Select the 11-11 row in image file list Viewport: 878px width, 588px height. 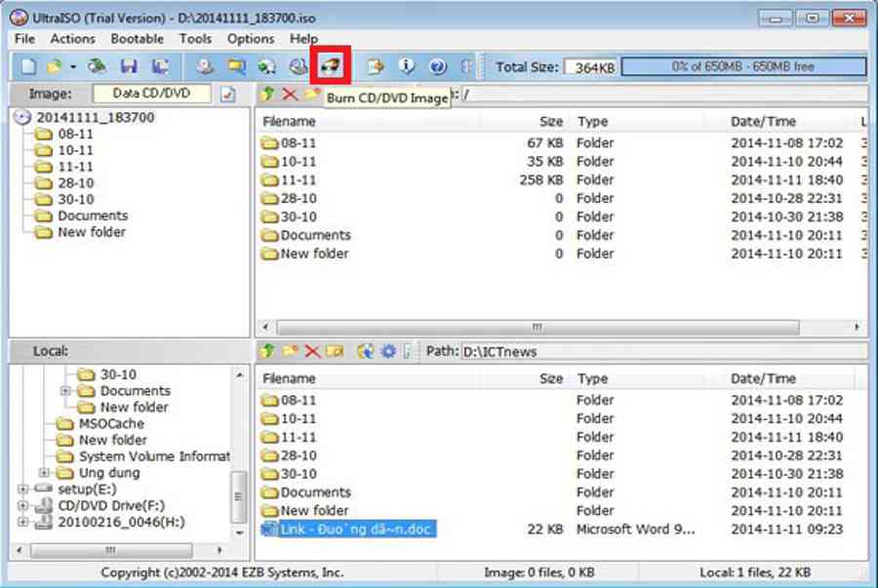[x=560, y=180]
